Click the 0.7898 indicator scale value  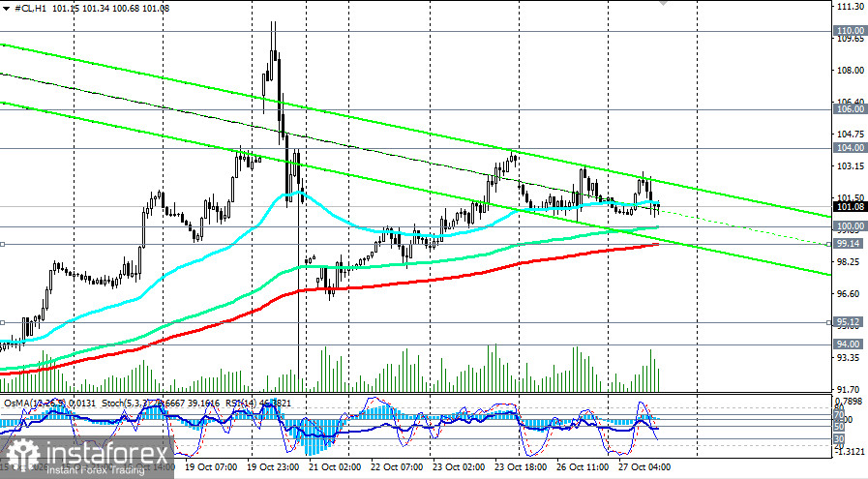pos(850,401)
